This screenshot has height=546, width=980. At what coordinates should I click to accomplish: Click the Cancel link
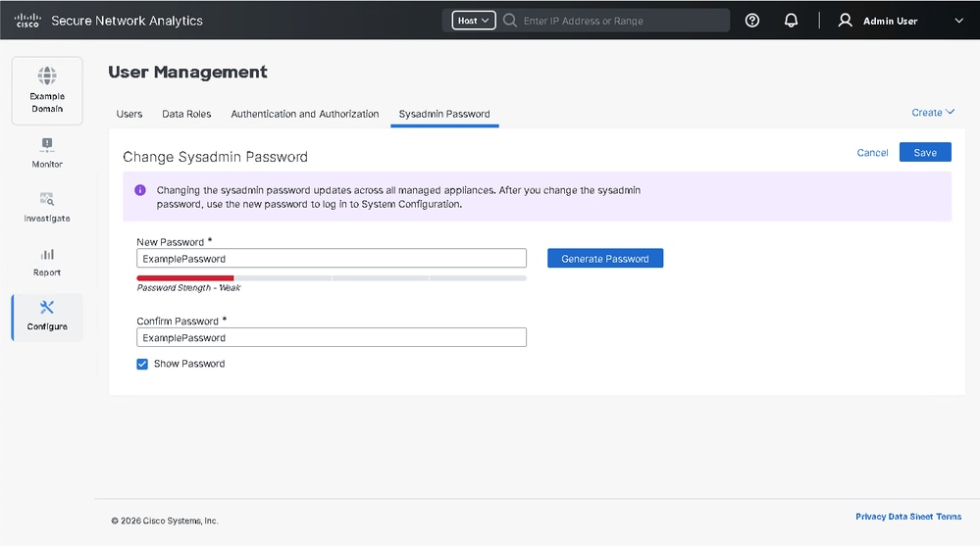pos(872,153)
